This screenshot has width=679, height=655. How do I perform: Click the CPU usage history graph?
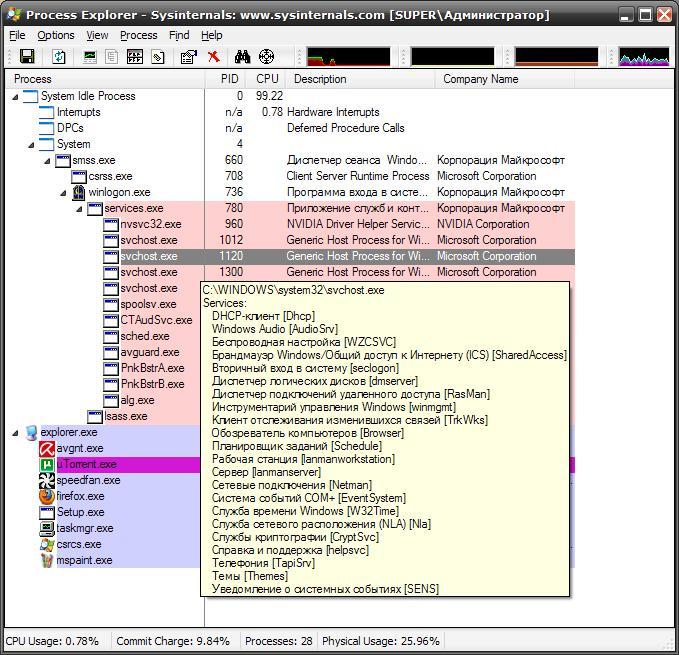coord(349,56)
